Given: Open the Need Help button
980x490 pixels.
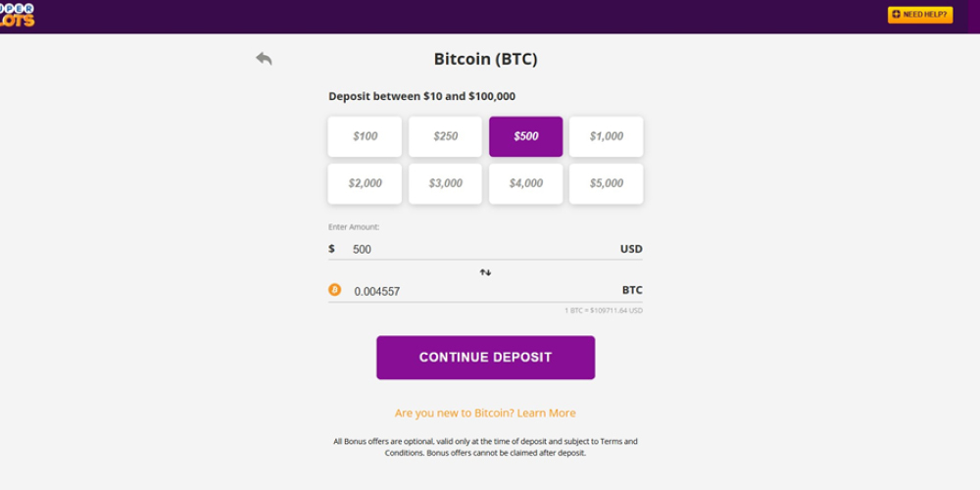Looking at the screenshot, I should pos(919,15).
